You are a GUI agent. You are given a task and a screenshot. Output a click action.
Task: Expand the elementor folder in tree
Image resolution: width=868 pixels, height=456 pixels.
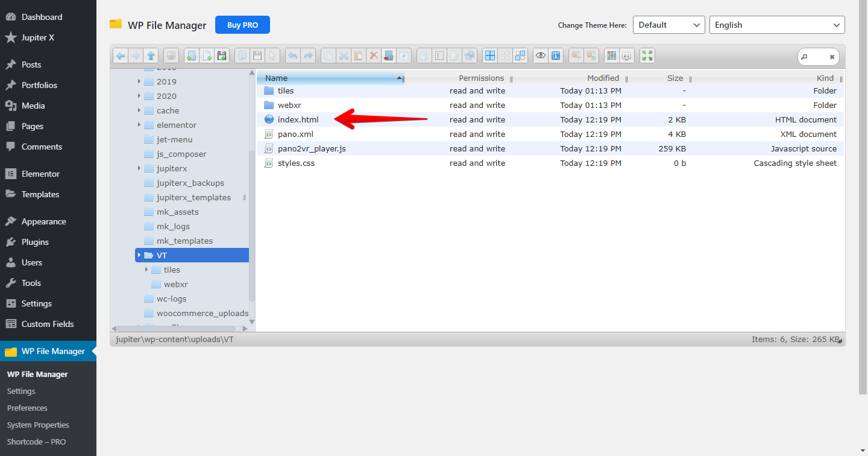click(139, 125)
